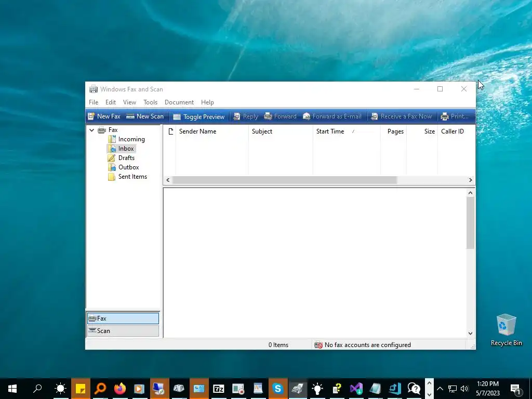532x399 pixels.
Task: Click the sun brightness taskbar icon
Action: pyautogui.click(x=61, y=389)
